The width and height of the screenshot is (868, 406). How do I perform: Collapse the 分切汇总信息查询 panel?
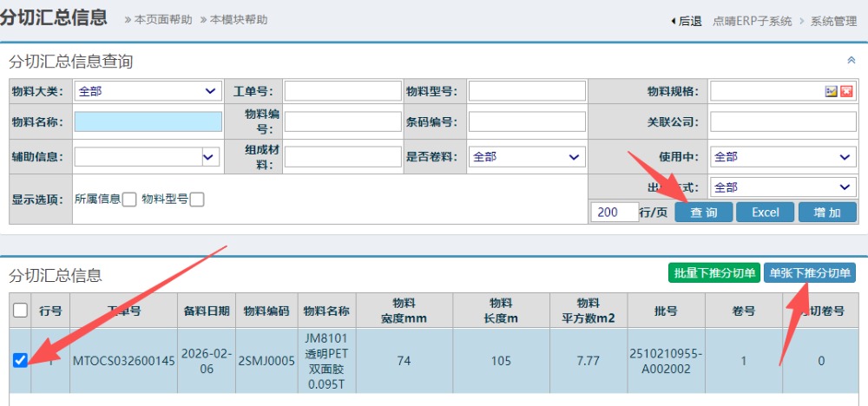[x=851, y=61]
